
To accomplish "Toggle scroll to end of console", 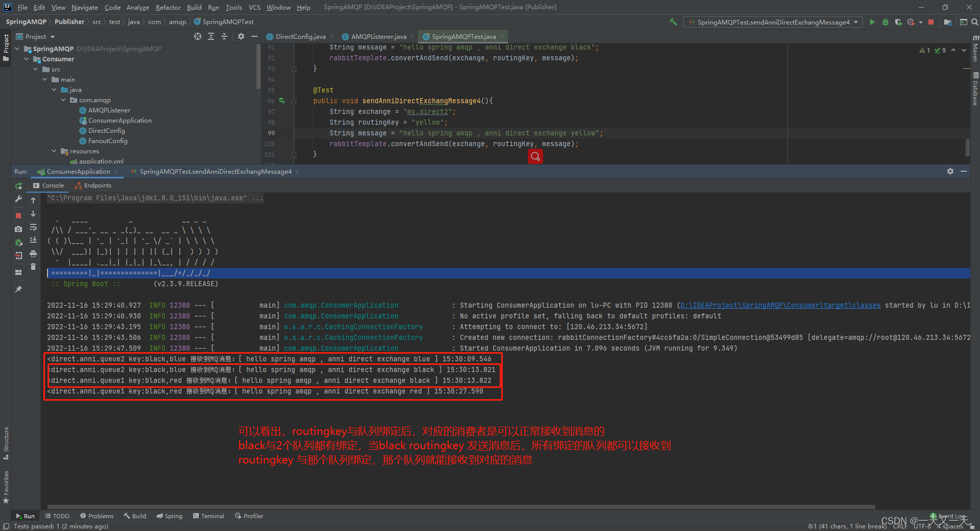I will (x=33, y=240).
